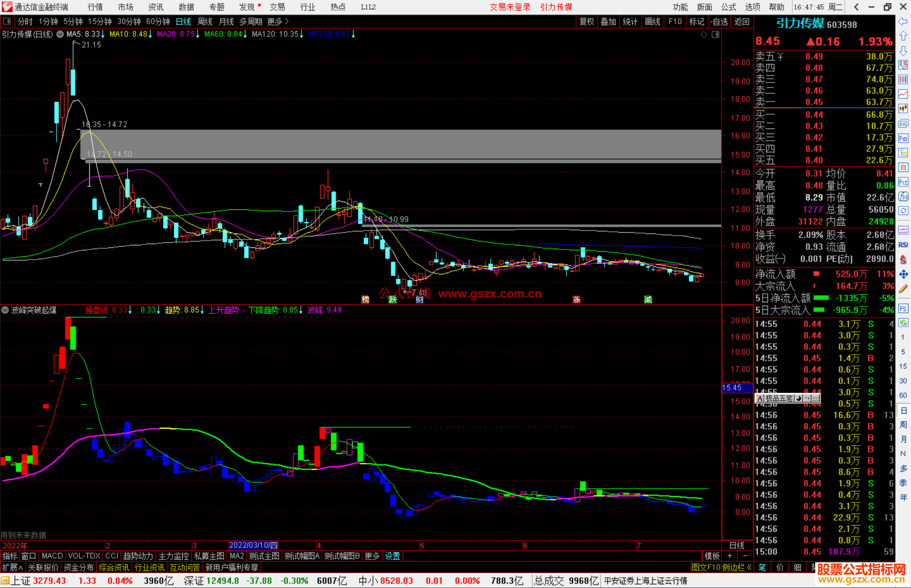Switch to 15-minute period in right sidebar
The width and height of the screenshot is (911, 588).
point(903,366)
